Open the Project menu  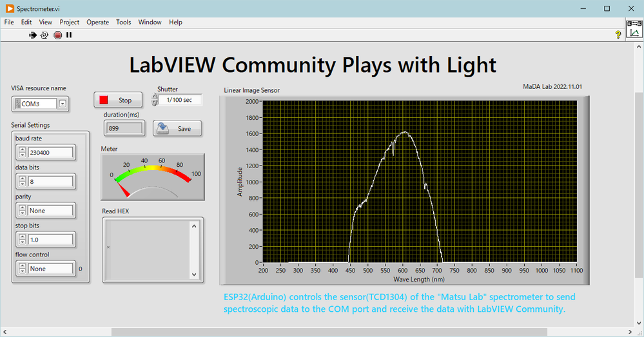point(70,22)
